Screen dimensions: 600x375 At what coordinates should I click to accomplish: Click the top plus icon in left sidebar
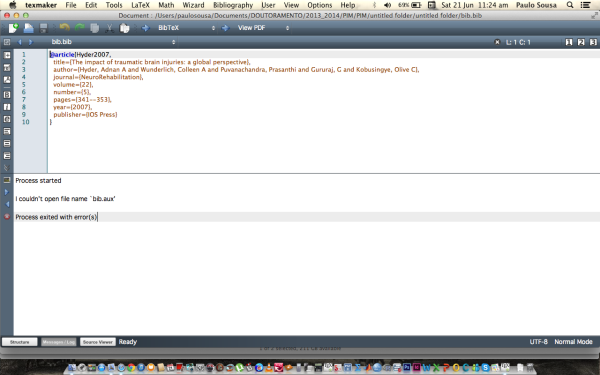click(x=7, y=55)
